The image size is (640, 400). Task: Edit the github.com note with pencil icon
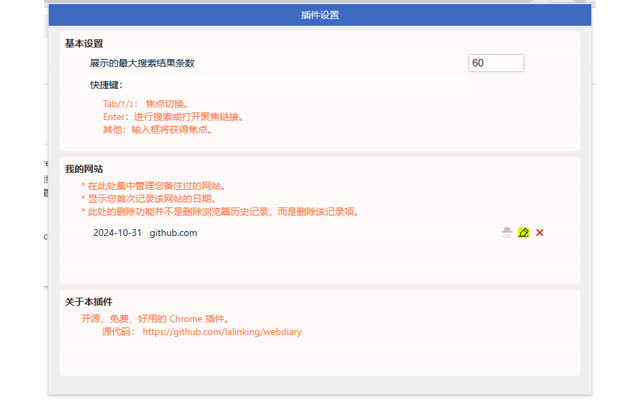pyautogui.click(x=523, y=233)
